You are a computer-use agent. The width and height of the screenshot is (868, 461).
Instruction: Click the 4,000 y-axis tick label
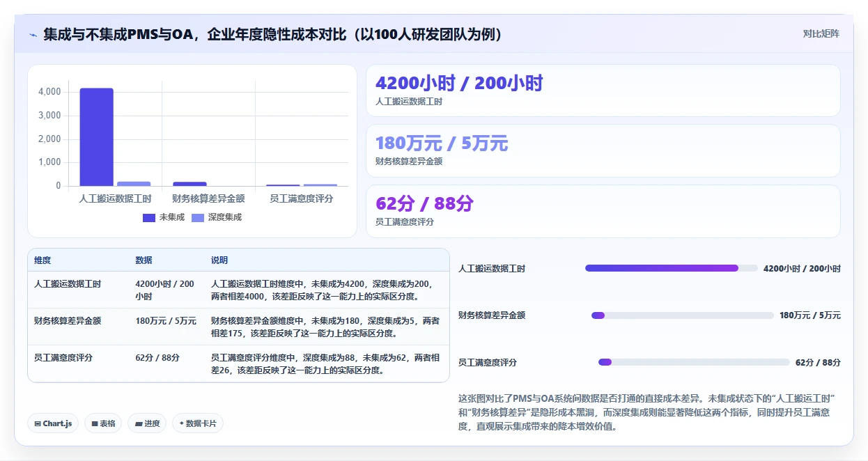coord(49,92)
